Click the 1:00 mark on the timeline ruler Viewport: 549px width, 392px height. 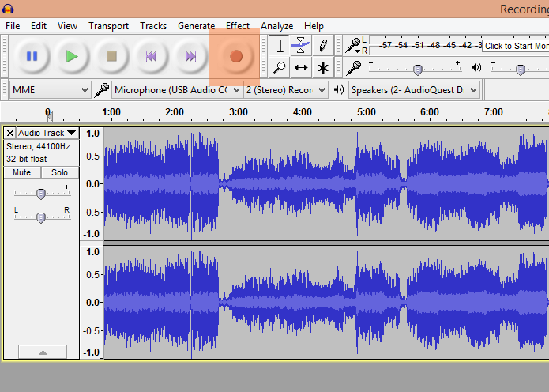pos(111,112)
